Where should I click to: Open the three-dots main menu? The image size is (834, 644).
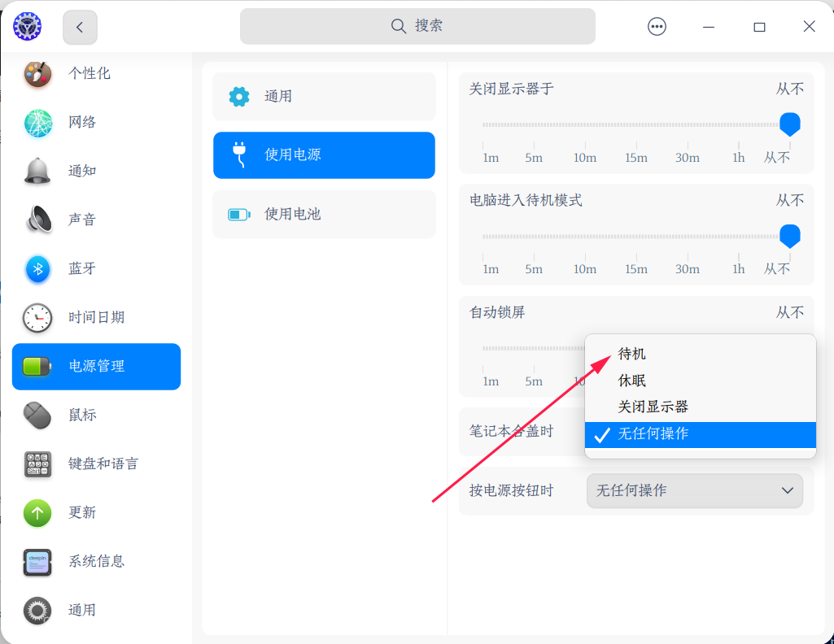[x=657, y=26]
